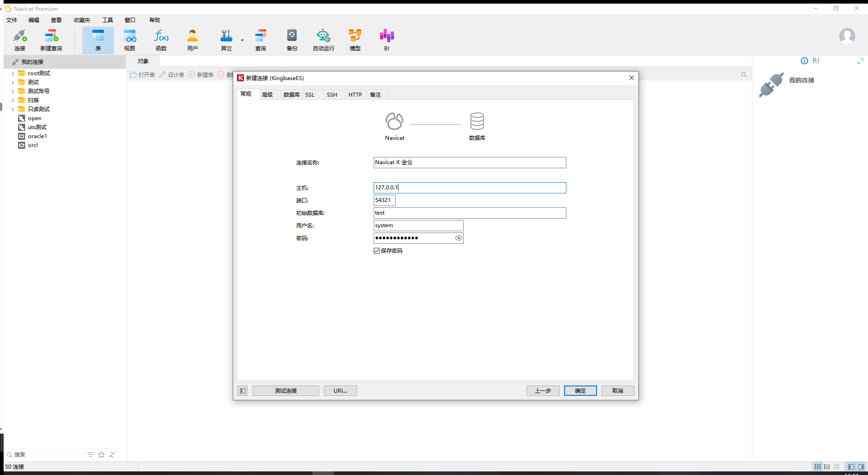
Task: Toggle left pane visibility in status bar
Action: point(850,467)
